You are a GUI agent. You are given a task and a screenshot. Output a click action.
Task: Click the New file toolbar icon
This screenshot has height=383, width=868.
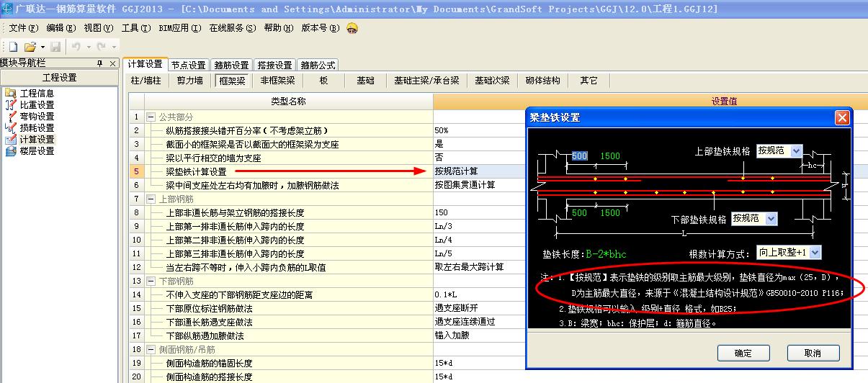(x=12, y=47)
